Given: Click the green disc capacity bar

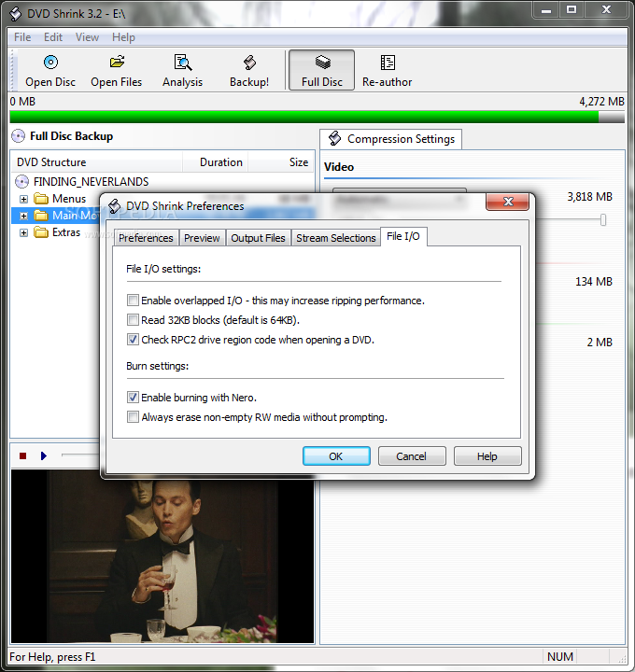Looking at the screenshot, I should tap(317, 117).
